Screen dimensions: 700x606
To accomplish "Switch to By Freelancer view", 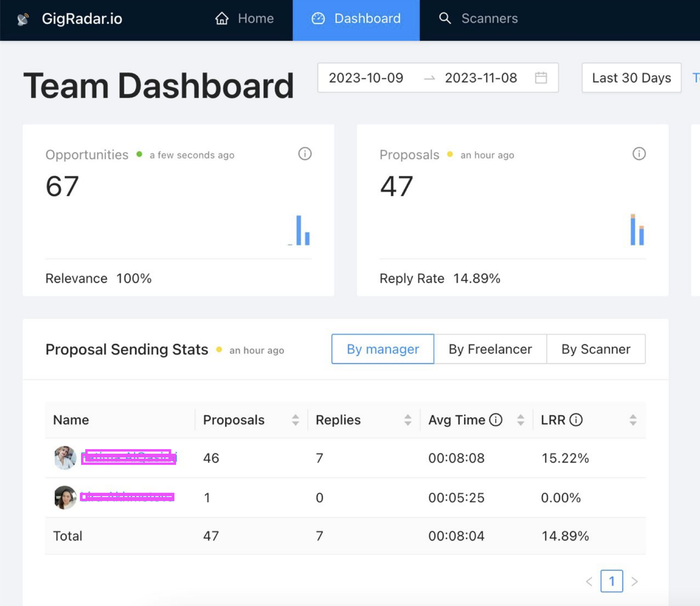I will 490,349.
